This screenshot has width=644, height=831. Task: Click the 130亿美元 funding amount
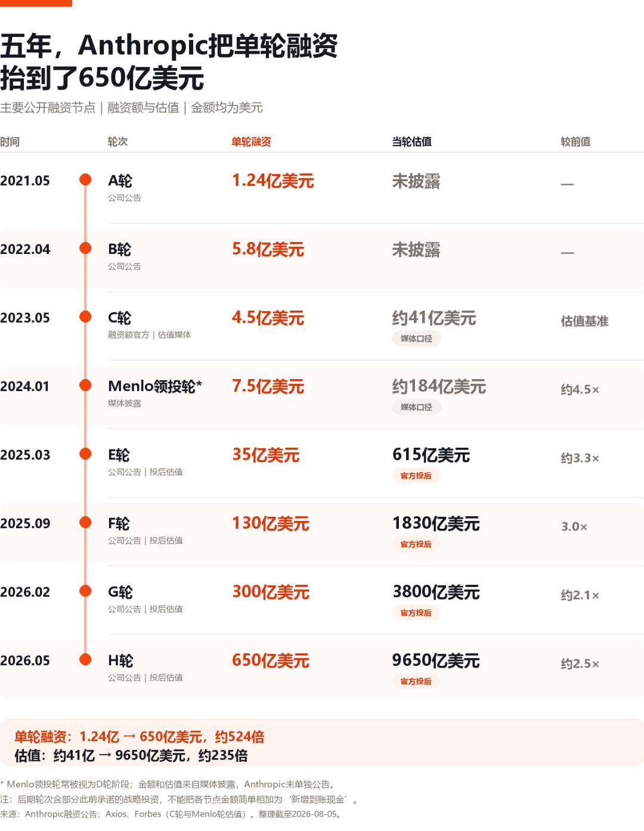pos(271,523)
